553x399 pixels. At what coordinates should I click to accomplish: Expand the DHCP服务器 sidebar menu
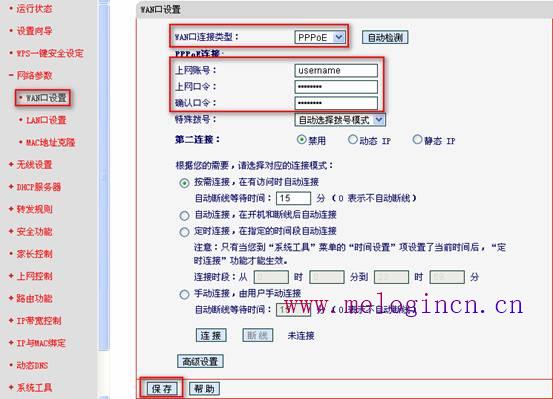38,187
